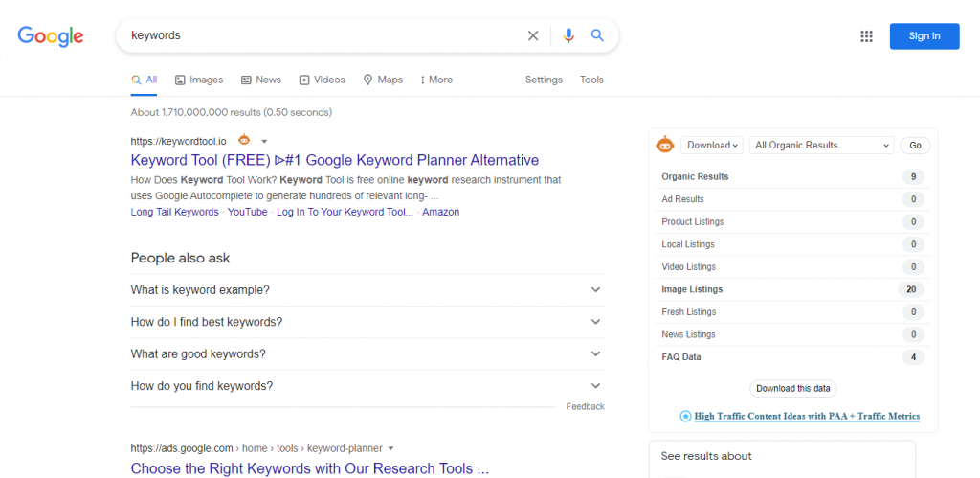Screen dimensions: 980x478
Task: Open the All Organic Results dropdown
Action: click(821, 146)
